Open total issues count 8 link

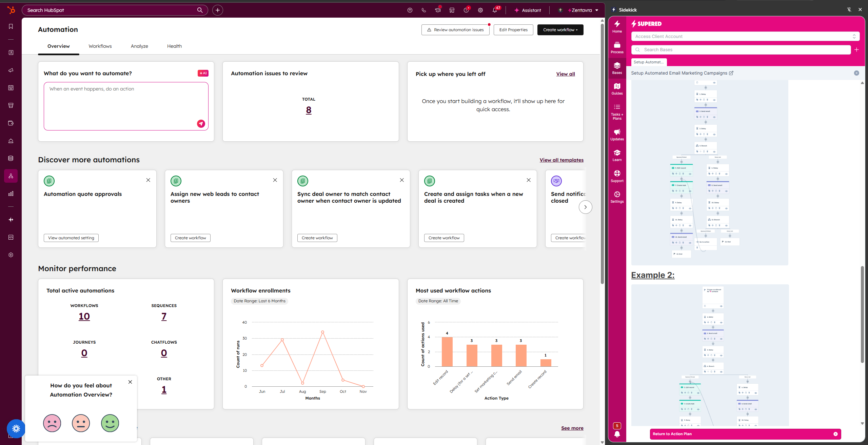(x=309, y=110)
